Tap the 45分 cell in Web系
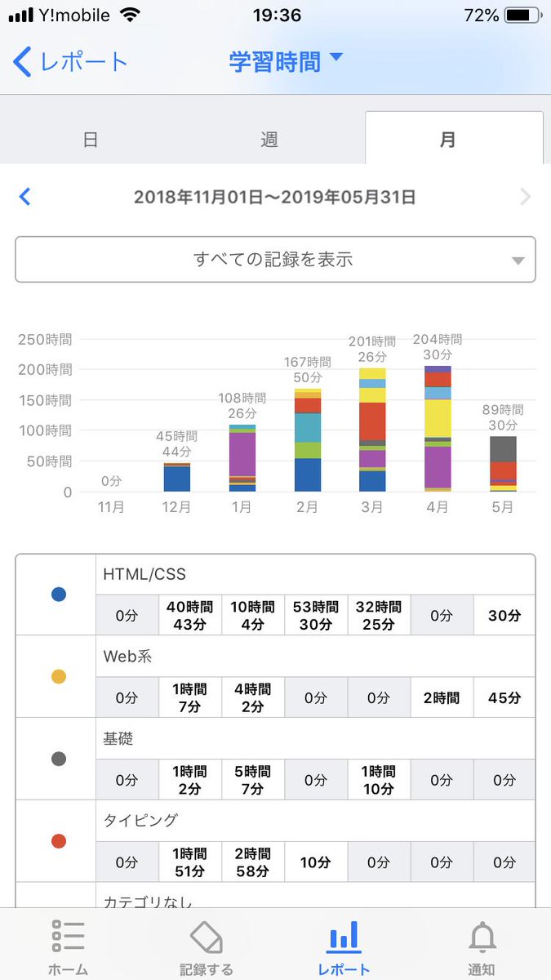The image size is (551, 980). click(x=504, y=697)
